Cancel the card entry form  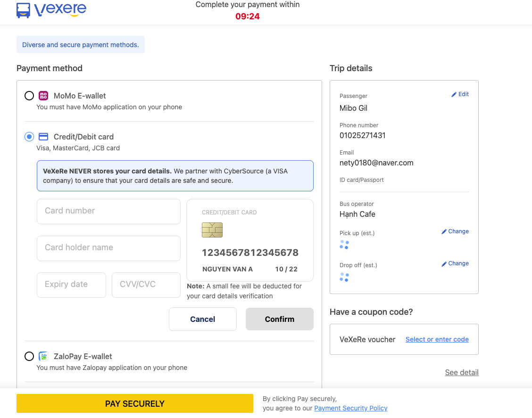tap(202, 319)
